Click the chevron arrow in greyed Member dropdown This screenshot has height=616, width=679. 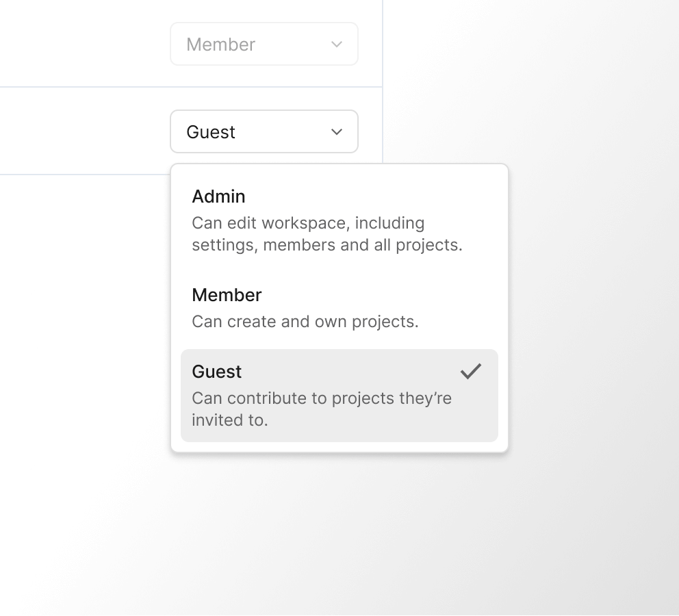tap(336, 44)
